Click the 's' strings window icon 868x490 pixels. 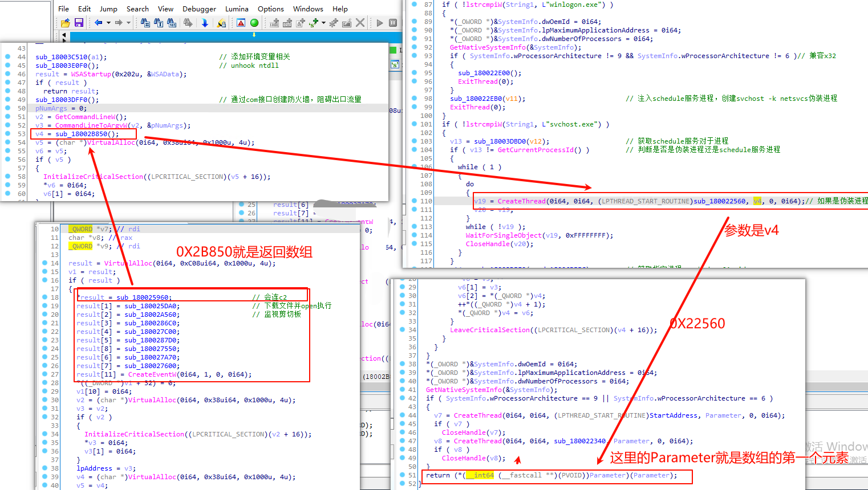click(x=395, y=64)
